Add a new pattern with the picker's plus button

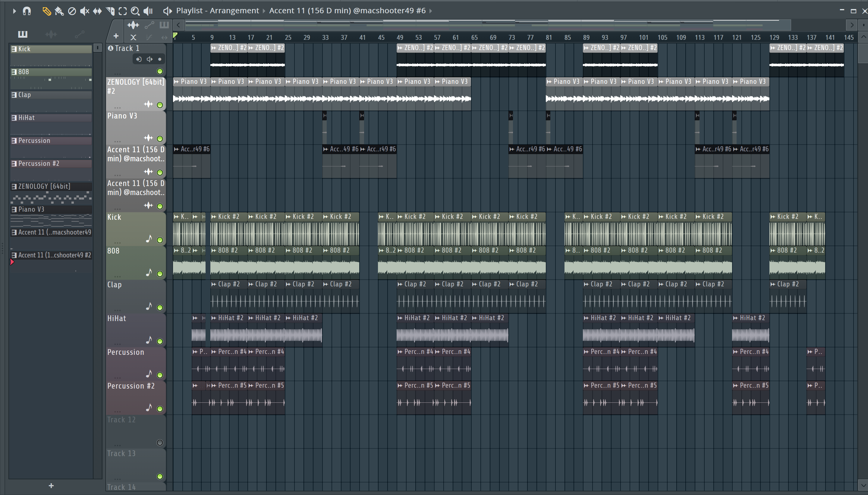51,486
